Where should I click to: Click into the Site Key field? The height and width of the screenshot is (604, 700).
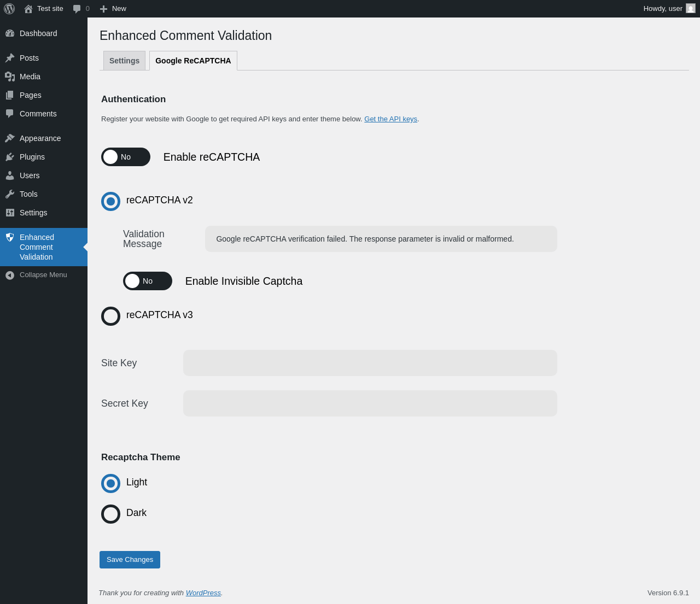[370, 363]
